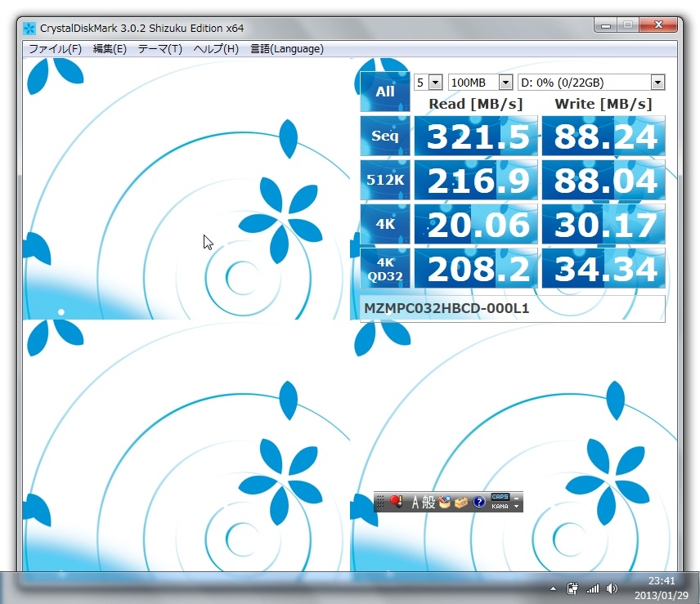Click the network signal tray icon

(593, 588)
